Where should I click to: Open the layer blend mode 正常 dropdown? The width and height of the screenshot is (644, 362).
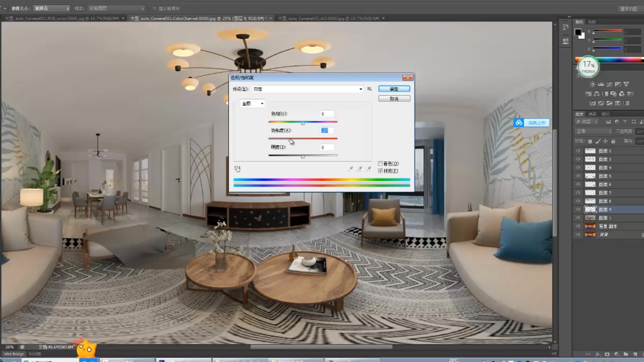click(594, 131)
